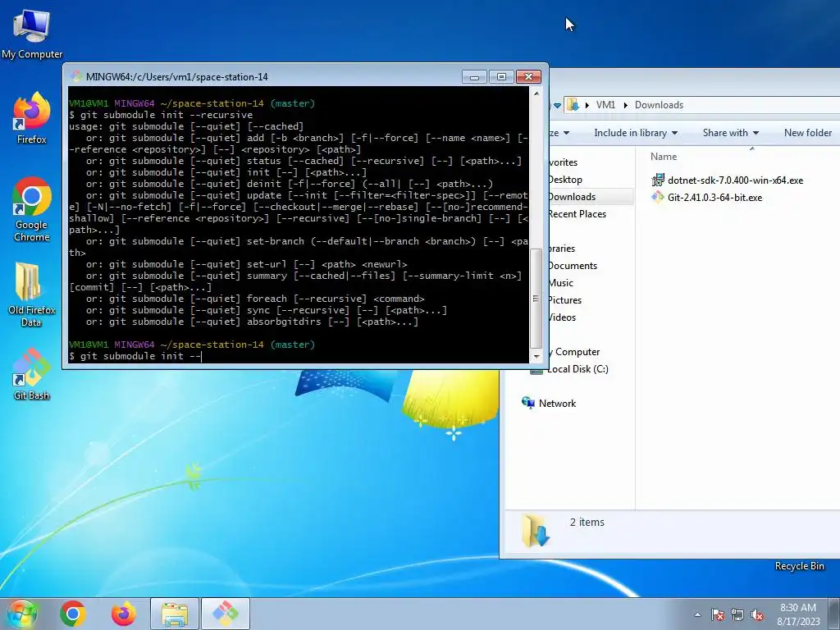Select Downloads in the navigation pane

572,197
